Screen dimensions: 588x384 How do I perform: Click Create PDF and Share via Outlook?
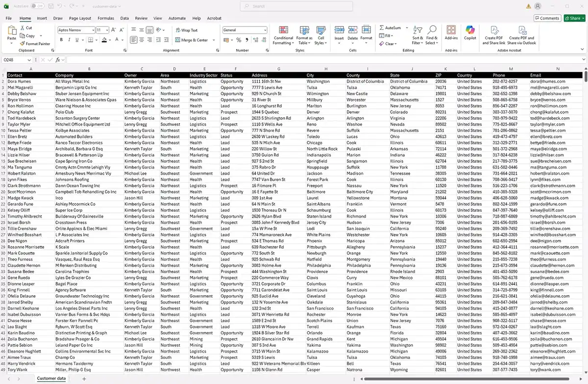[x=522, y=35]
